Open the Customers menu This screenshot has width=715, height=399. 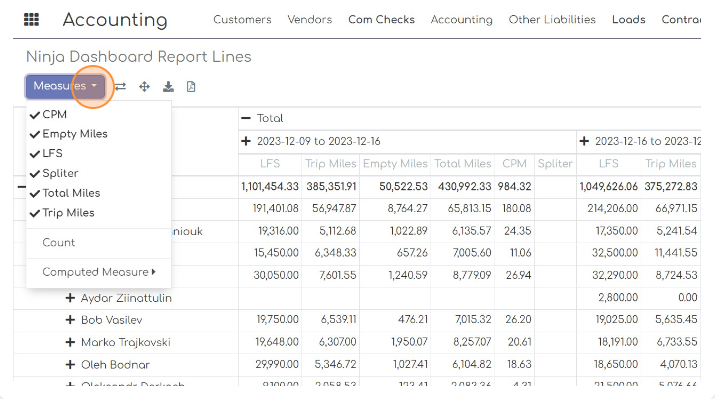[242, 20]
